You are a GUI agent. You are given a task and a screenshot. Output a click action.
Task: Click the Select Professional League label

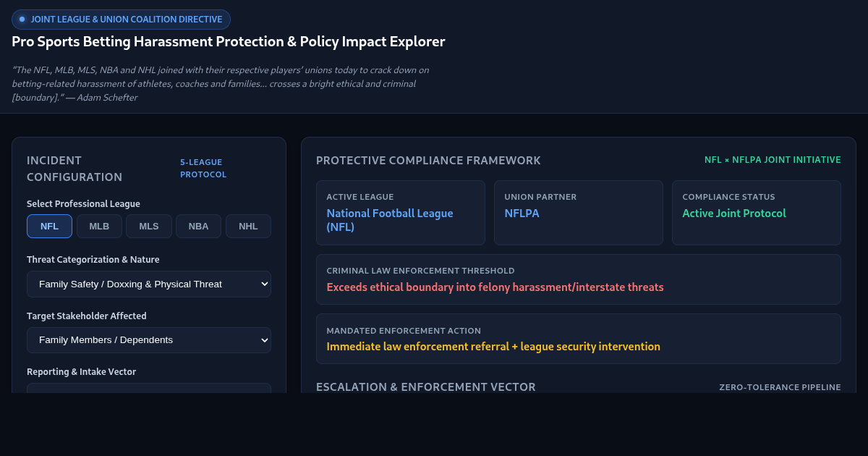click(83, 204)
